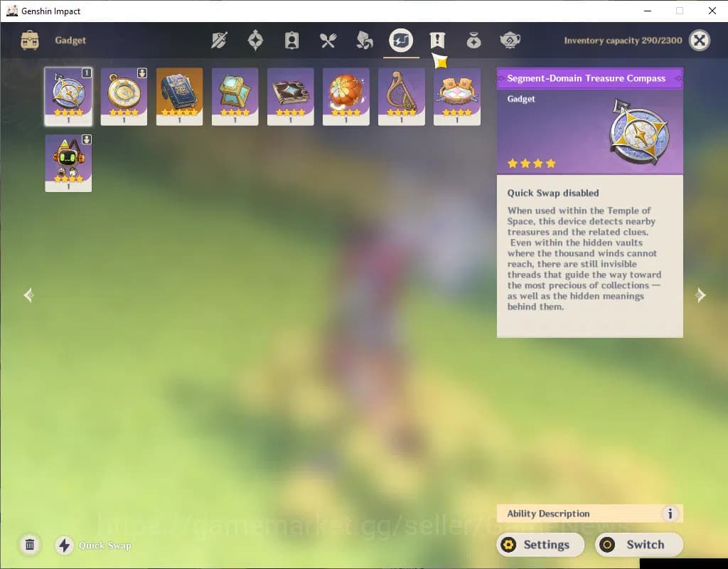Click the Inventory capacity 290/2300 text
Viewport: 728px width, 569px height.
coord(623,41)
